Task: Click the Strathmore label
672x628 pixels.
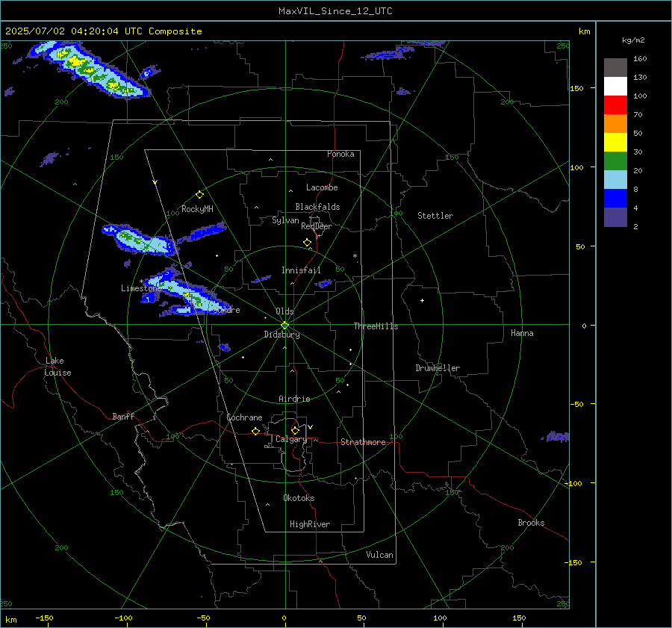Action: pos(363,442)
